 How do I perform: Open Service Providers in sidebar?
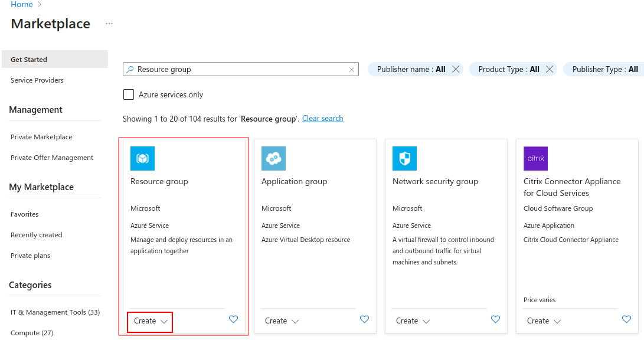pyautogui.click(x=37, y=80)
